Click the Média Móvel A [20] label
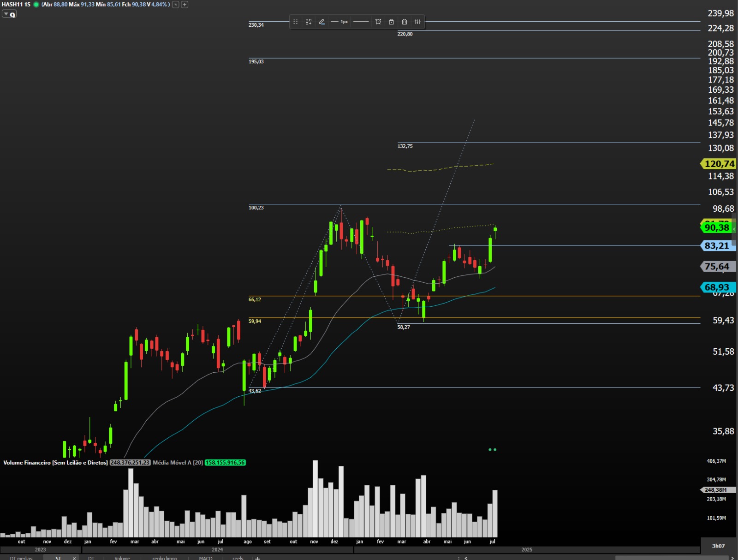This screenshot has height=560, width=738. point(178,463)
